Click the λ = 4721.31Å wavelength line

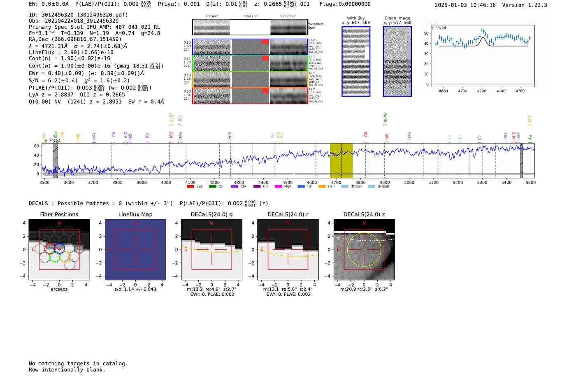[78, 46]
